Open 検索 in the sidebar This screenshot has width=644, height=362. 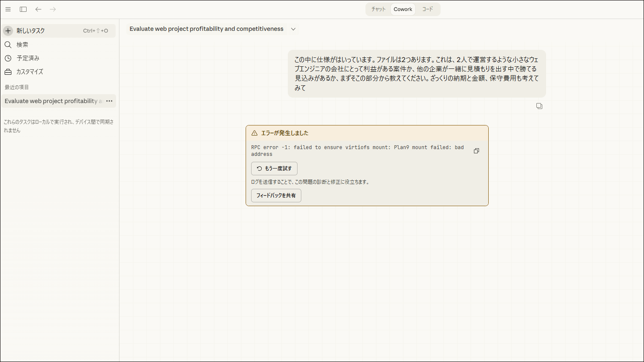pyautogui.click(x=22, y=45)
